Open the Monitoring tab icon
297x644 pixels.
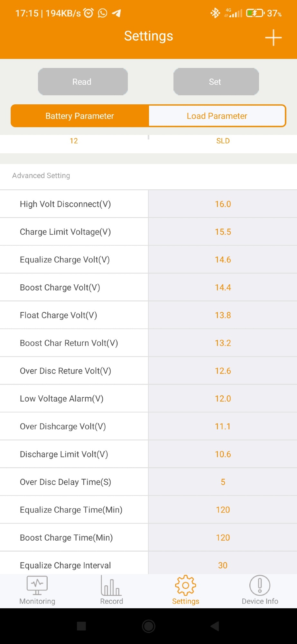point(37,585)
